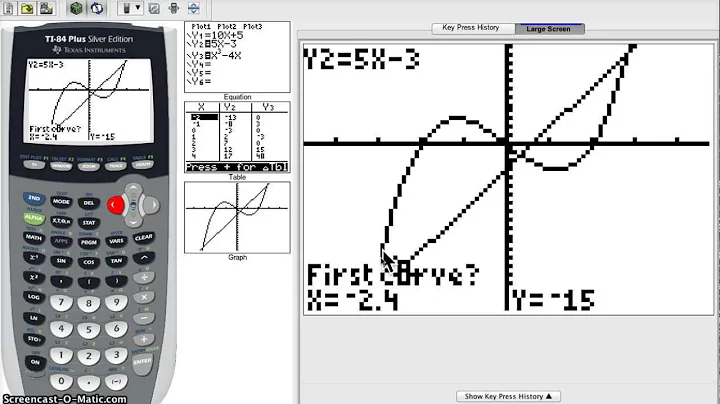720x404 pixels.
Task: Click the DEL key
Action: pos(89,202)
